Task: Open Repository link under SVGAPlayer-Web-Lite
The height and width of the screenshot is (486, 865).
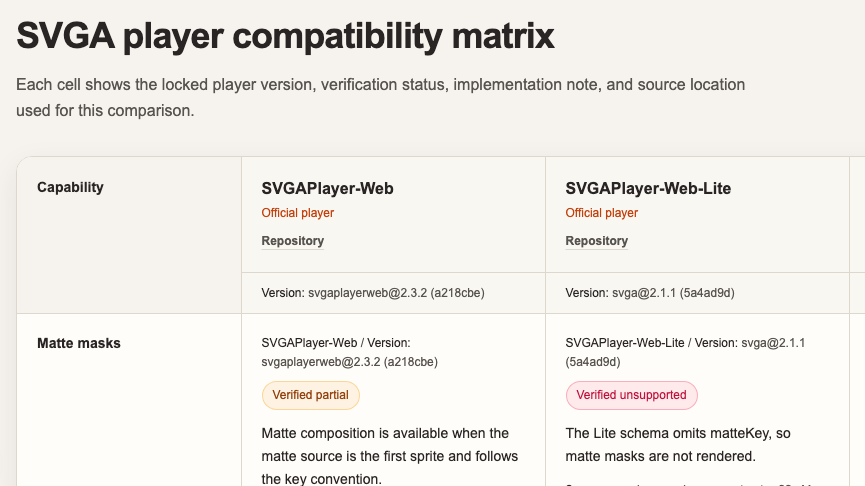Action: coord(596,241)
